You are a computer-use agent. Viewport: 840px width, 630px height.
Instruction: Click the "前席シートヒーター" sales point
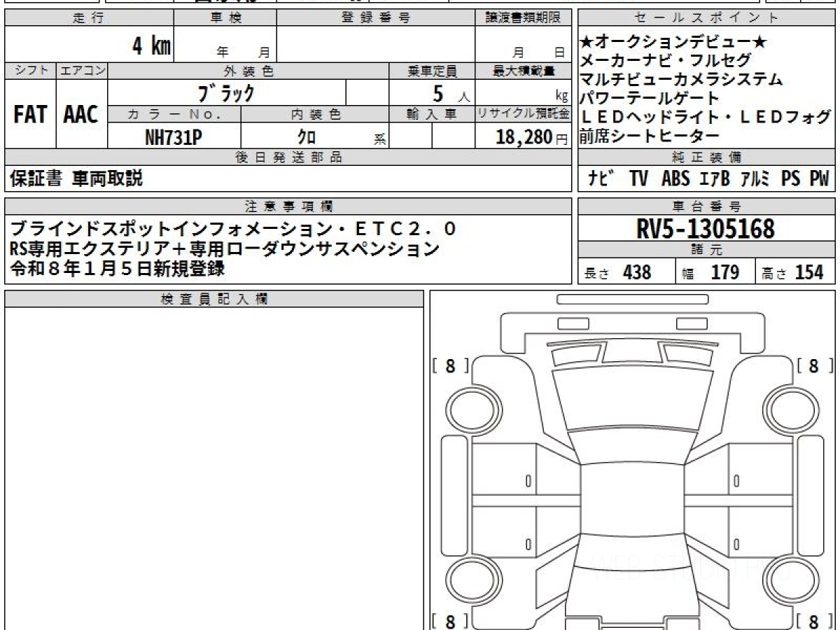point(650,136)
